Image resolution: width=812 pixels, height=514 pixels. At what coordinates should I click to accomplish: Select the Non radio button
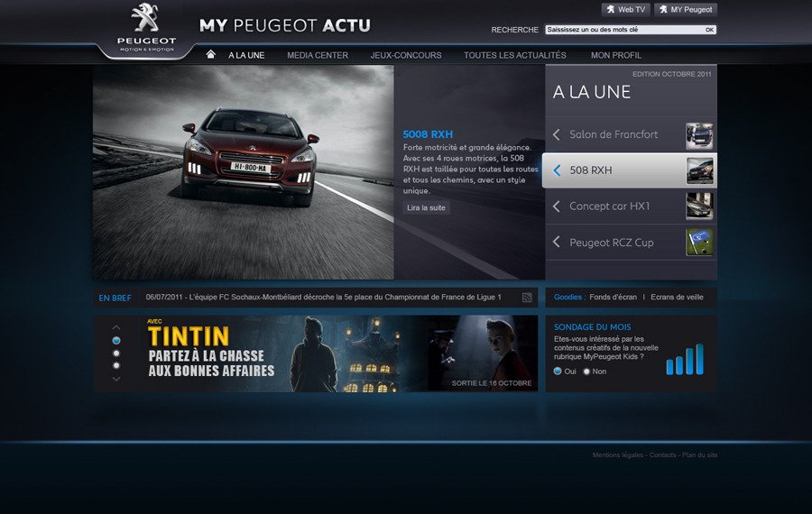586,372
